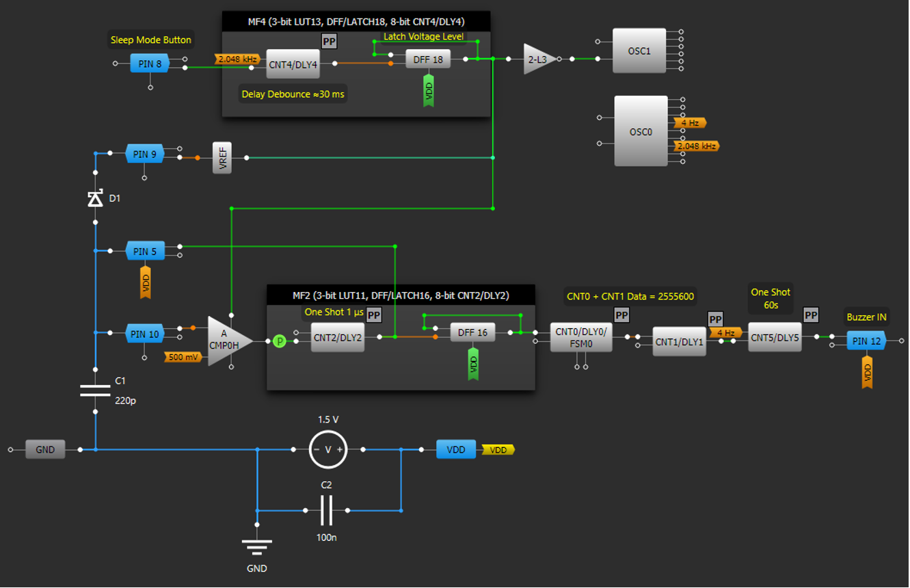Select the C2 100n capacitor symbol
This screenshot has height=588, width=910.
pos(326,510)
